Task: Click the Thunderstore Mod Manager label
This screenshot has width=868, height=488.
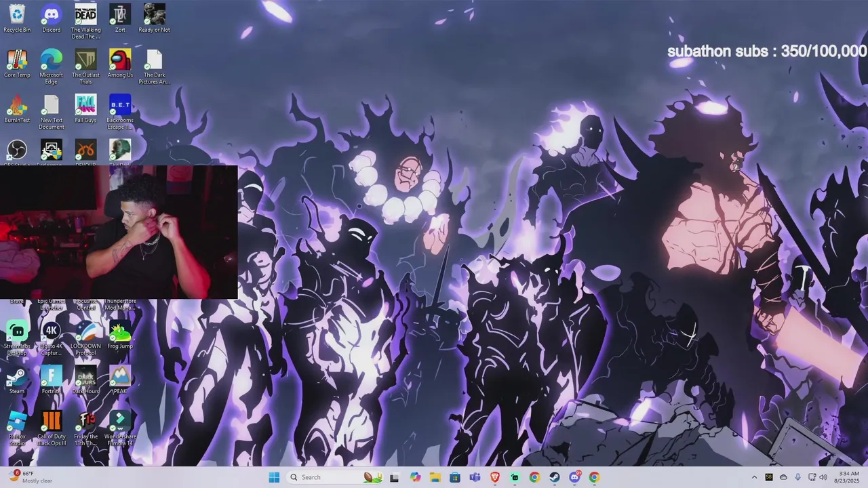Action: coord(120,304)
